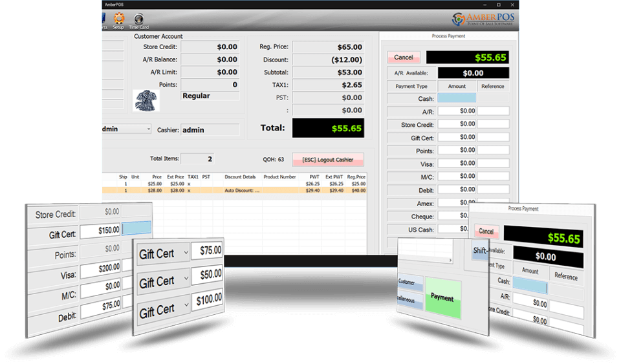Click the ESC Logout Cashier button
This screenshot has width=621, height=364.
pyautogui.click(x=328, y=160)
